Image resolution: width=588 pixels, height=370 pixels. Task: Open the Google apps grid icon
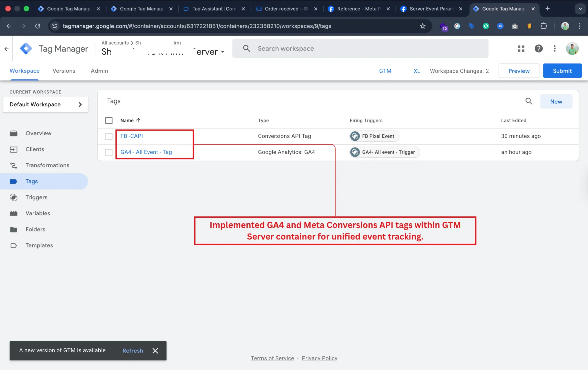[521, 48]
